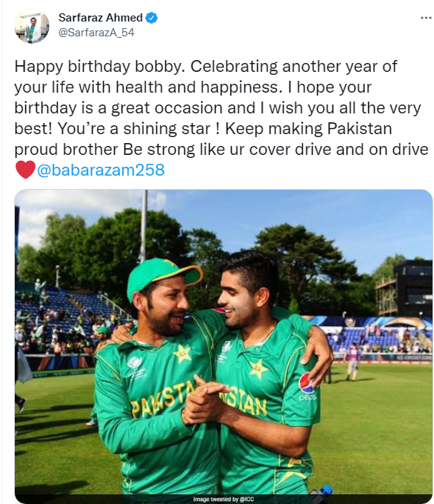Click the person walking on the field
This screenshot has height=504, width=434.
353,362
